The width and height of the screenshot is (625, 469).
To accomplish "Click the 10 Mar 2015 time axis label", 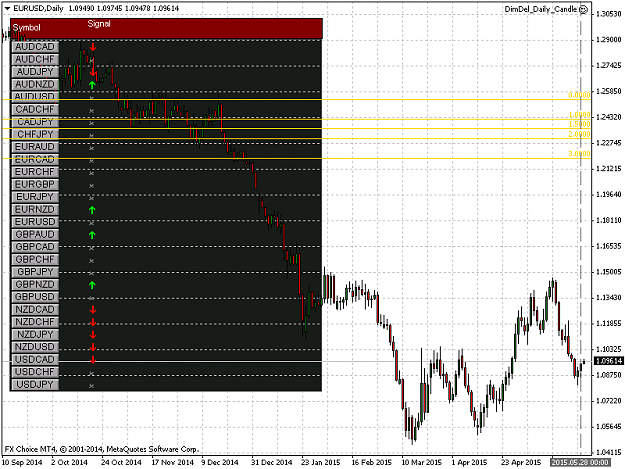I will click(x=421, y=462).
